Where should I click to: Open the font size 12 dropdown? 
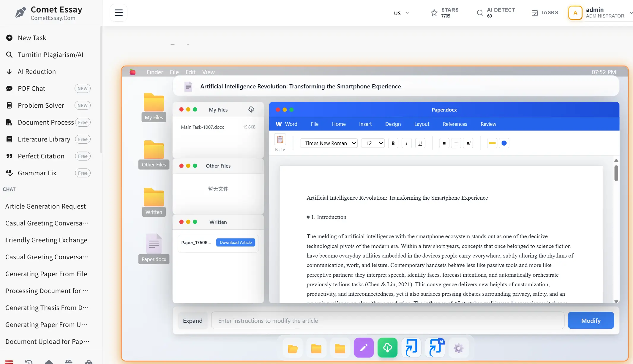[x=373, y=143]
